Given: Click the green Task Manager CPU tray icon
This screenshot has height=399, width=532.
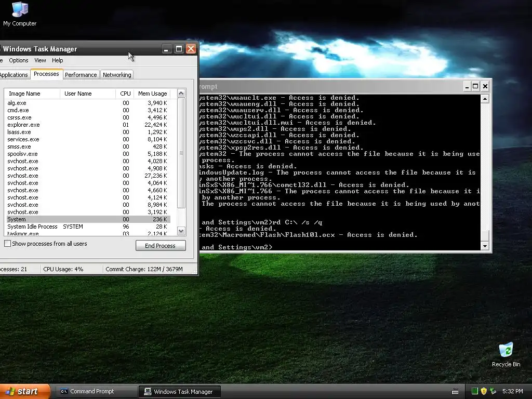Looking at the screenshot, I should [475, 391].
